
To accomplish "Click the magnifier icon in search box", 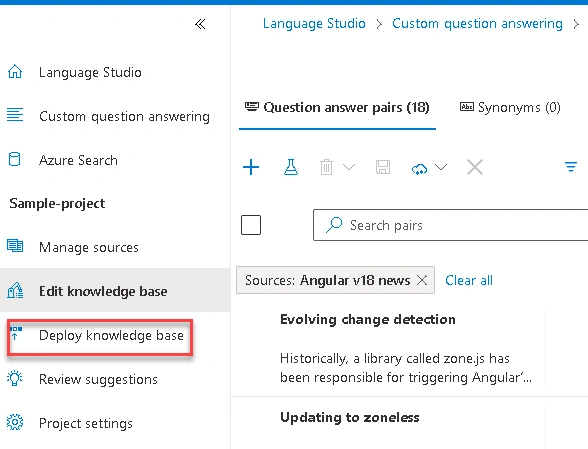I will (x=334, y=225).
